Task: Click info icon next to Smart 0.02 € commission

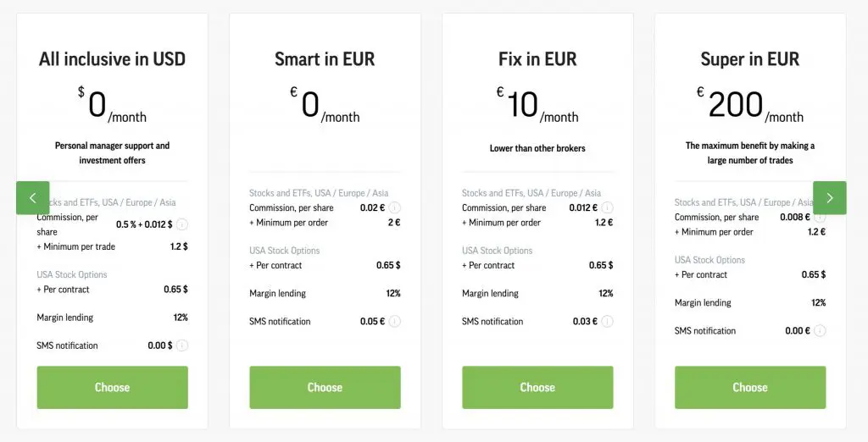Action: tap(395, 207)
